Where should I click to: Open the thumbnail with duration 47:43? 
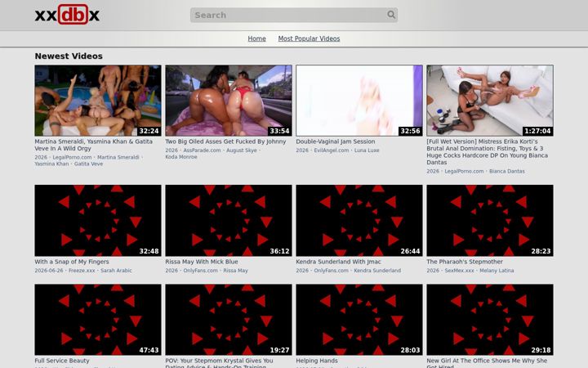click(x=98, y=320)
